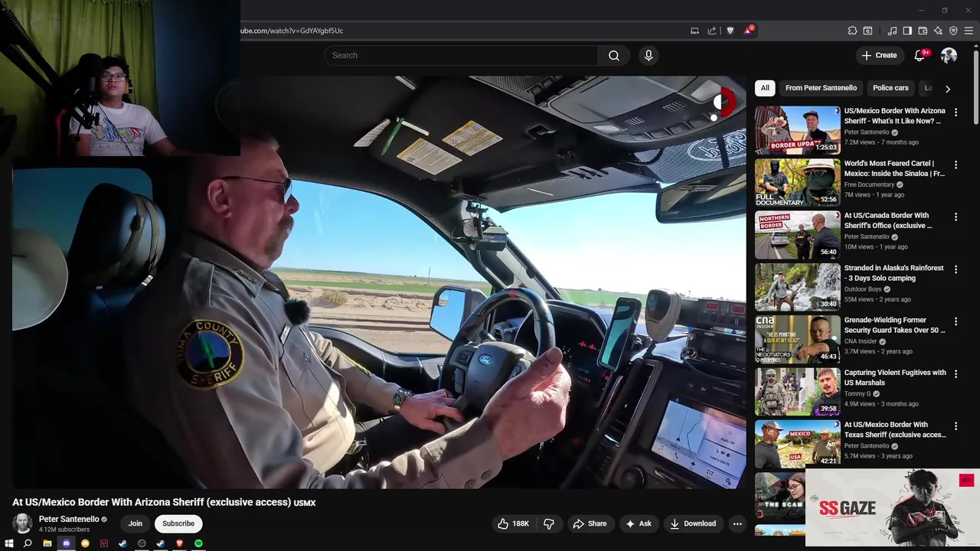Open Outdoor Boys channel name
980x551 pixels.
point(863,289)
